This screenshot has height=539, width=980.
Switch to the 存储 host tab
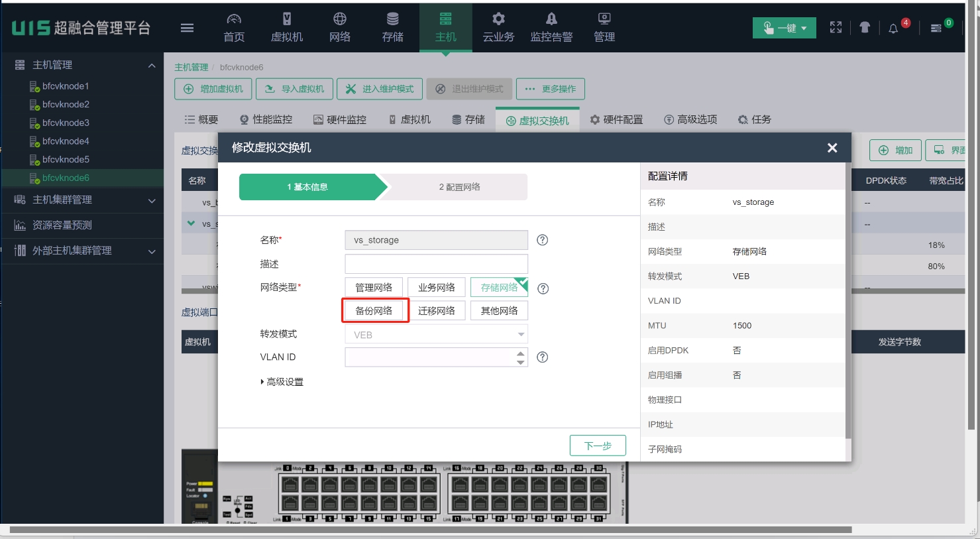[468, 119]
